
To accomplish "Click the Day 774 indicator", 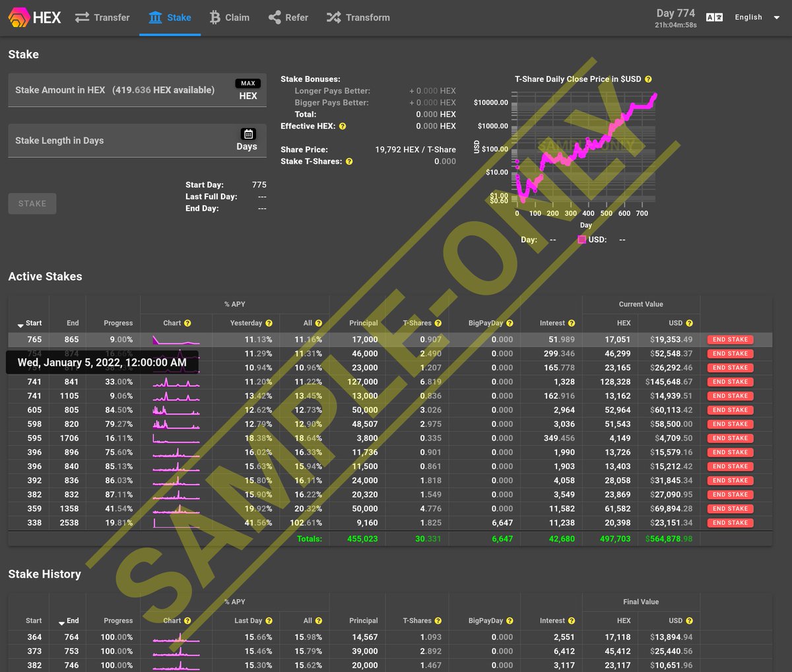I will 676,13.
